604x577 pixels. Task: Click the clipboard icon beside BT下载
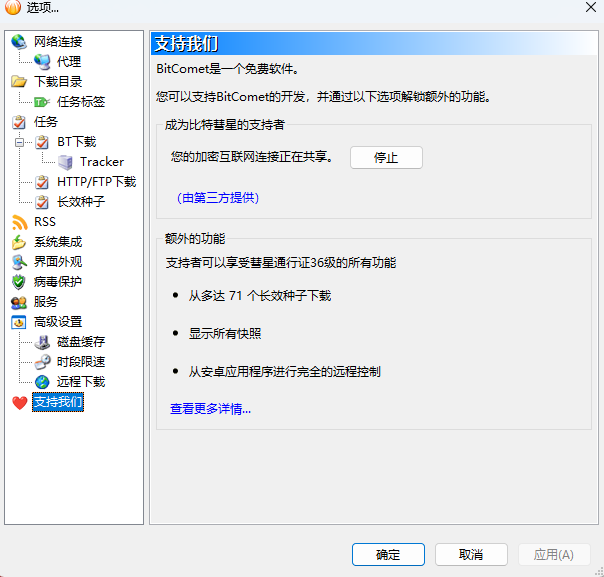coord(42,142)
